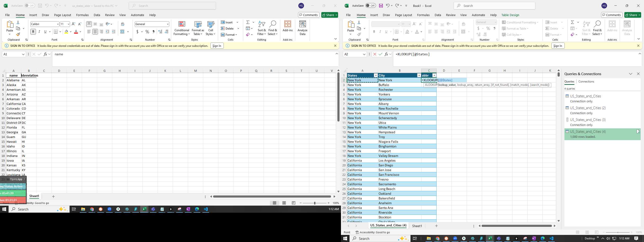The width and height of the screenshot is (644, 242).
Task: Click Fill Color bucket in left window
Action: click(66, 32)
